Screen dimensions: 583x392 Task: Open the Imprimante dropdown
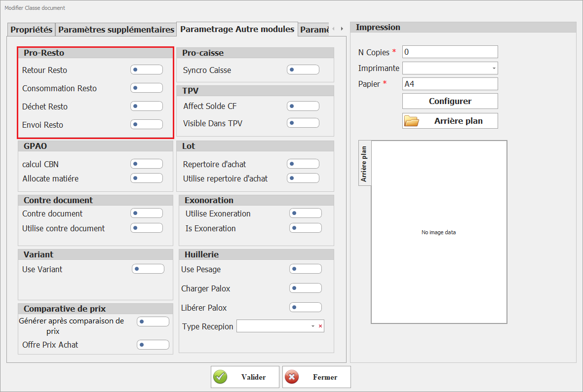494,68
